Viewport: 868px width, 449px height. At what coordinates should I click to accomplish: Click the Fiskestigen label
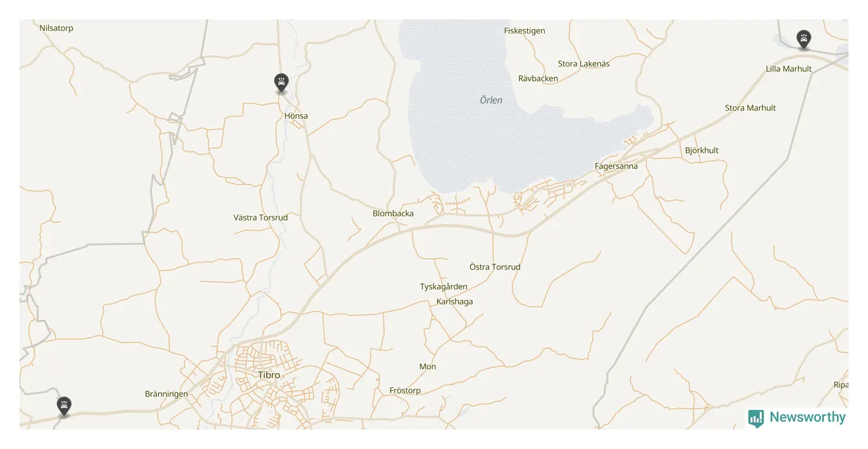pyautogui.click(x=525, y=30)
